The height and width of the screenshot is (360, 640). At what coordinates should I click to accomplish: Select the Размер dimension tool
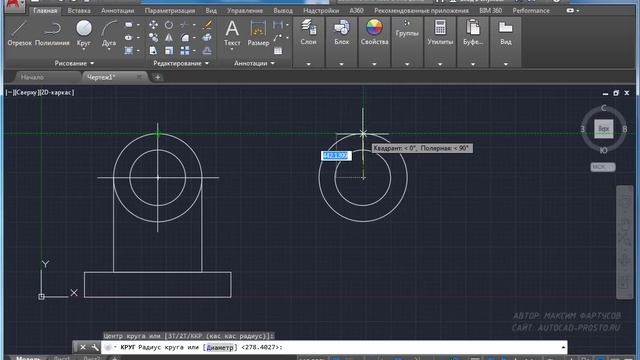258,33
